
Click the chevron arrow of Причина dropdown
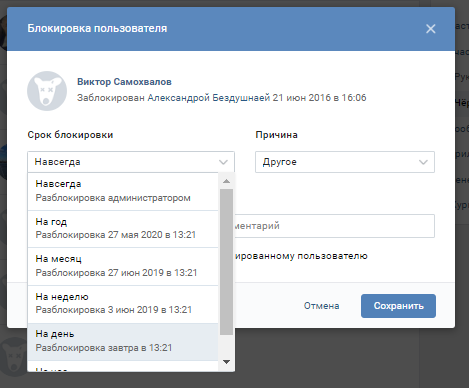point(423,162)
